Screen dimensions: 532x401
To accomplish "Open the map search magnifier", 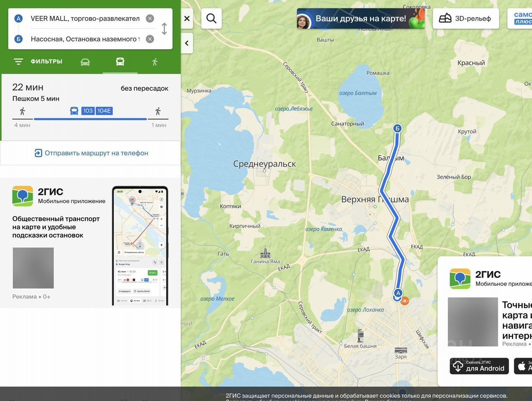I will 211,18.
